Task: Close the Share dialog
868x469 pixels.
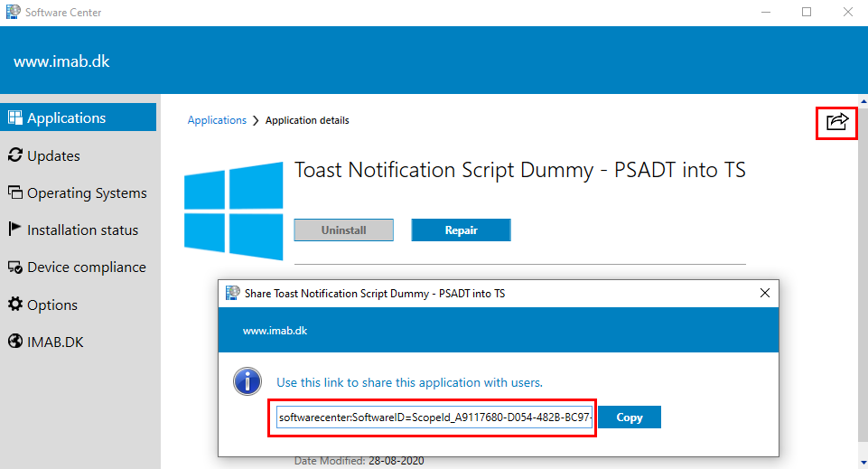Action: pyautogui.click(x=765, y=293)
